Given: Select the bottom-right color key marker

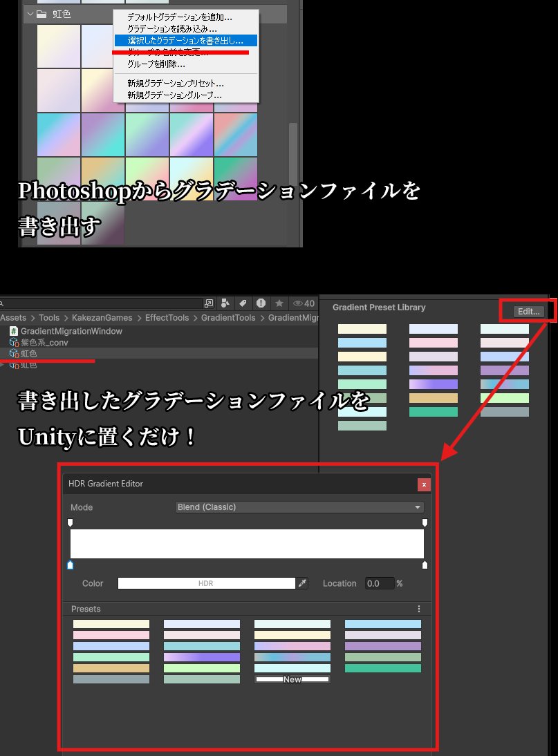Looking at the screenshot, I should (x=425, y=565).
